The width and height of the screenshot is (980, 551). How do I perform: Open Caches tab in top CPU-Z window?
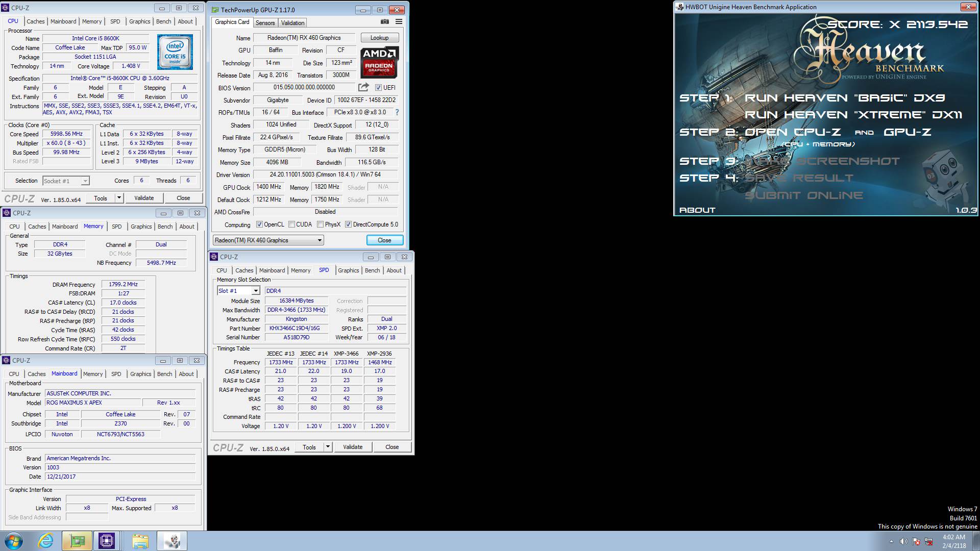point(36,21)
